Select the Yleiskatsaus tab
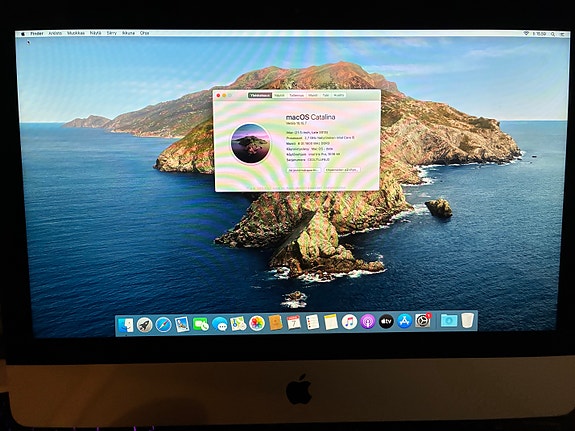 coord(260,95)
